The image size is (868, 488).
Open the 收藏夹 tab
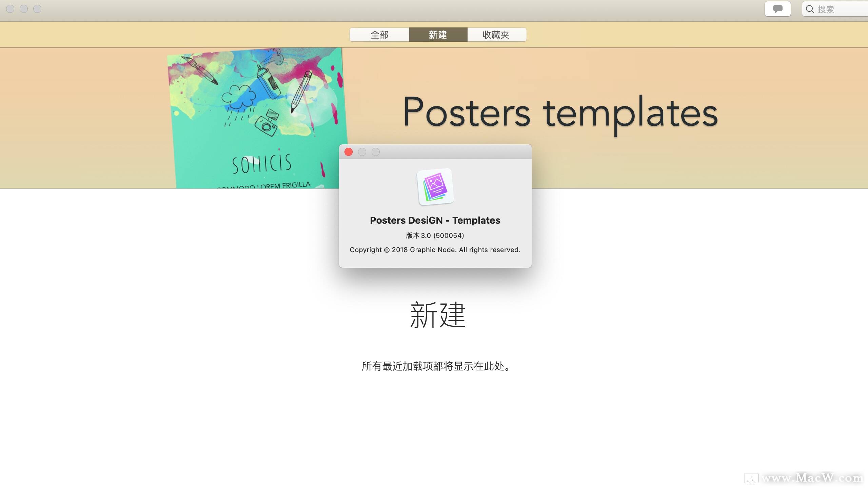coord(497,35)
